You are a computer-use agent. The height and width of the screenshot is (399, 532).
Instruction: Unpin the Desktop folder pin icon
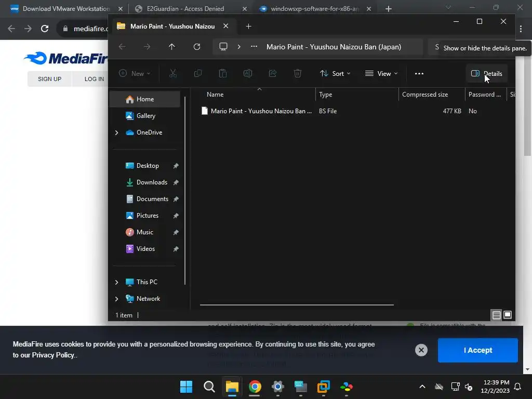point(176,166)
